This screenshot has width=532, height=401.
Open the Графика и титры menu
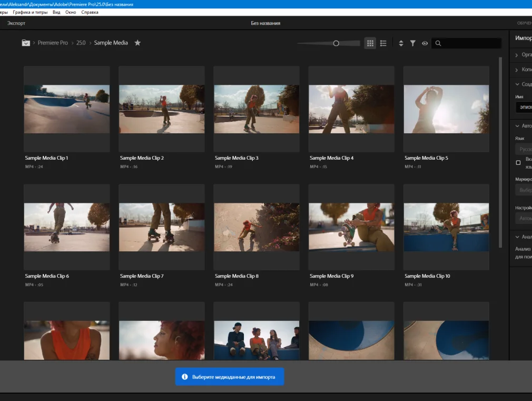click(30, 12)
